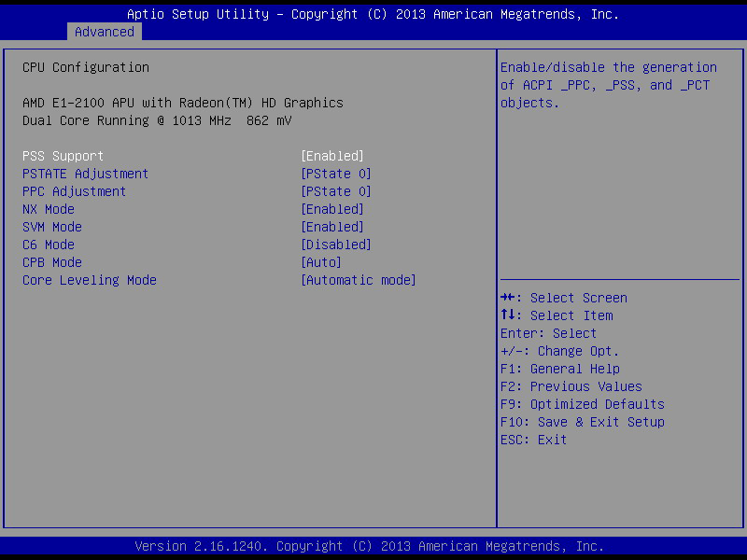Click the PSS Support option label
747x560 pixels.
pyautogui.click(x=63, y=156)
